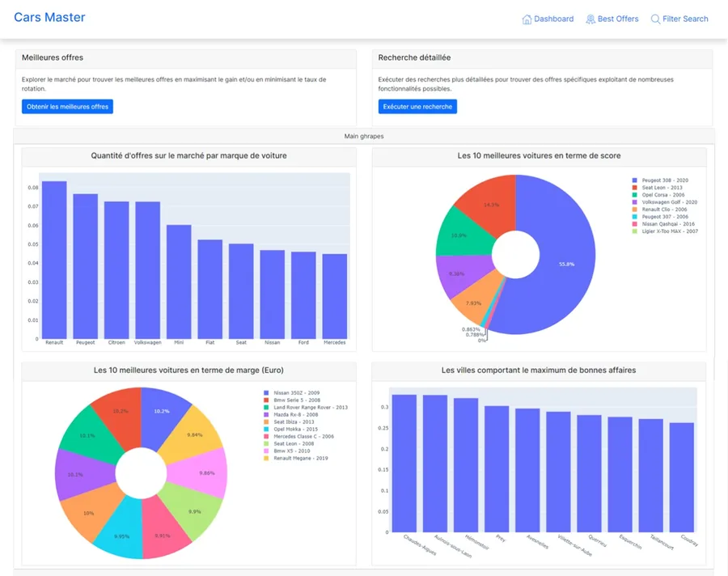Viewport: 728px width, 576px height.
Task: Toggle Seat Leon - 2008 legend entry
Action: coord(289,443)
